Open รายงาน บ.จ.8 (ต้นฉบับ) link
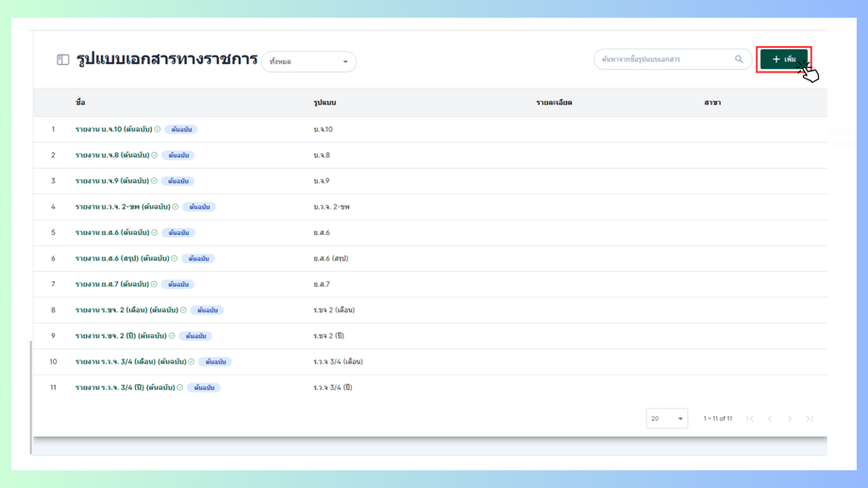The width and height of the screenshot is (868, 488). [x=112, y=155]
